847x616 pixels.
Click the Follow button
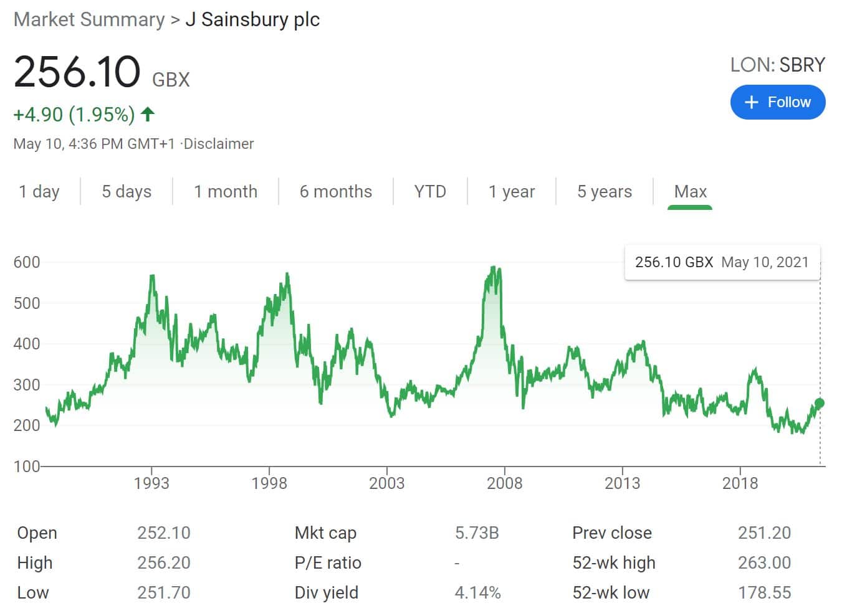778,102
